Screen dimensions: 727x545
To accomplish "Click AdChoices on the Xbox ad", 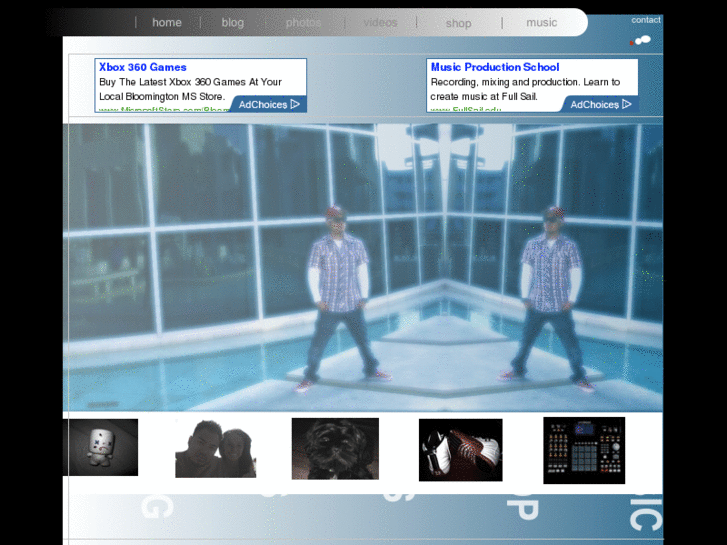I will 269,104.
